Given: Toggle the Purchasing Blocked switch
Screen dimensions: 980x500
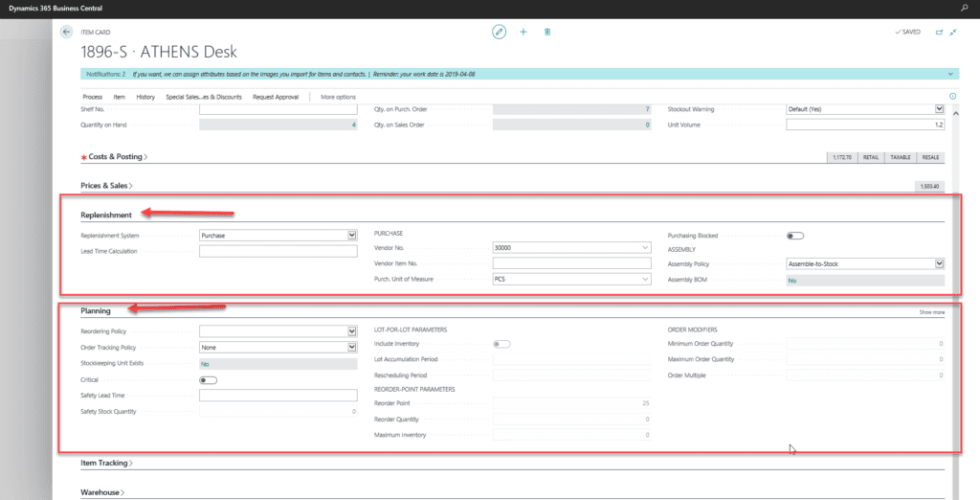Looking at the screenshot, I should (x=794, y=235).
